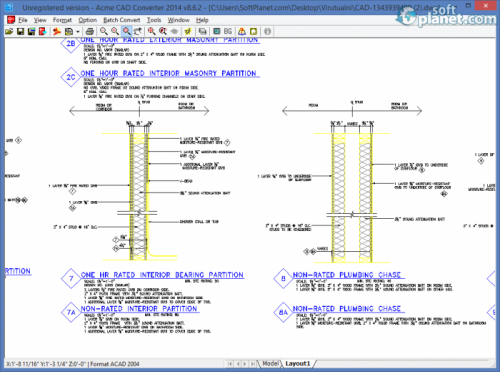Click the teal square display icon
The height and width of the screenshot is (372, 500).
[x=217, y=31]
